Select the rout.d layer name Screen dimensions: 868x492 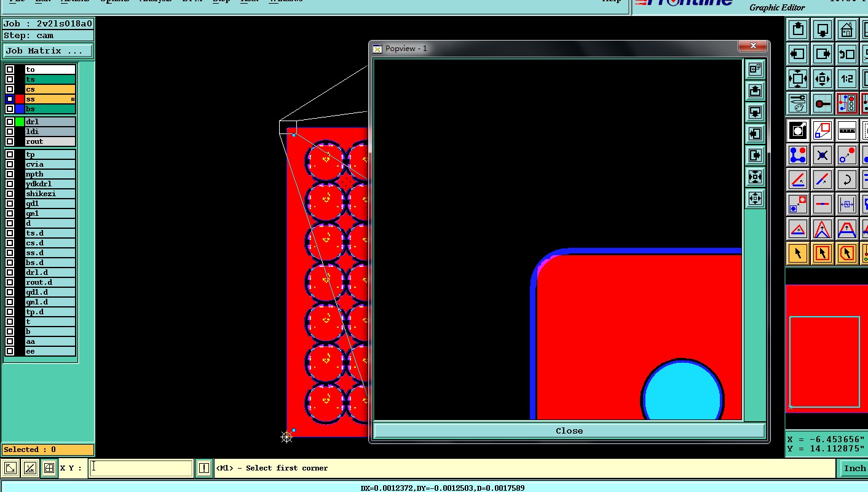[50, 282]
